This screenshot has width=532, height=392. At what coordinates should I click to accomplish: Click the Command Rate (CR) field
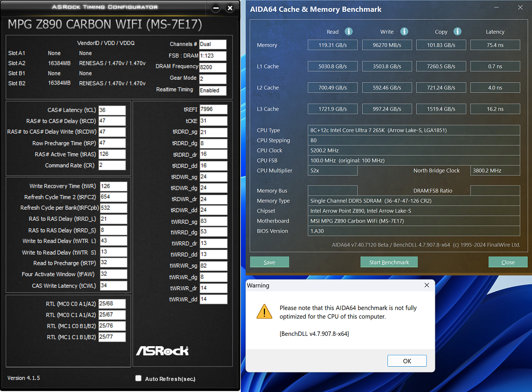point(112,166)
